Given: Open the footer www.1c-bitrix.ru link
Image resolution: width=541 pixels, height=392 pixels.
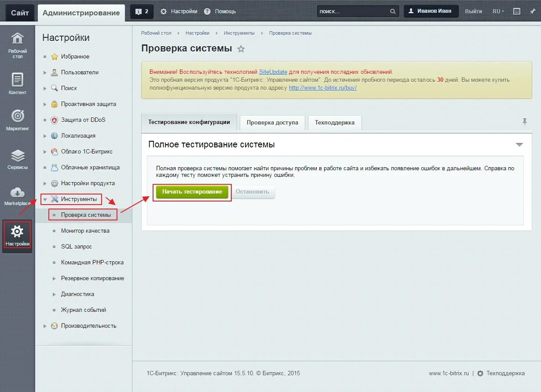Looking at the screenshot, I should click(x=449, y=373).
